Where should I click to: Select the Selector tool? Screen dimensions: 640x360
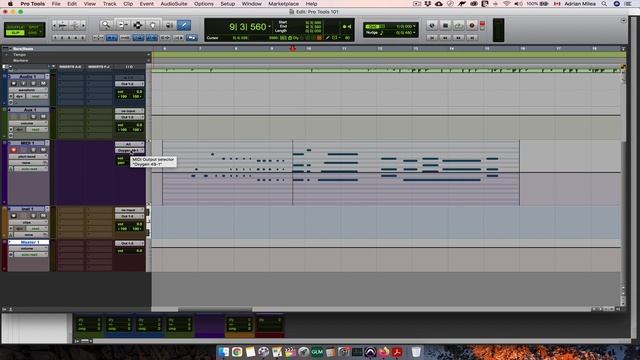coord(138,25)
